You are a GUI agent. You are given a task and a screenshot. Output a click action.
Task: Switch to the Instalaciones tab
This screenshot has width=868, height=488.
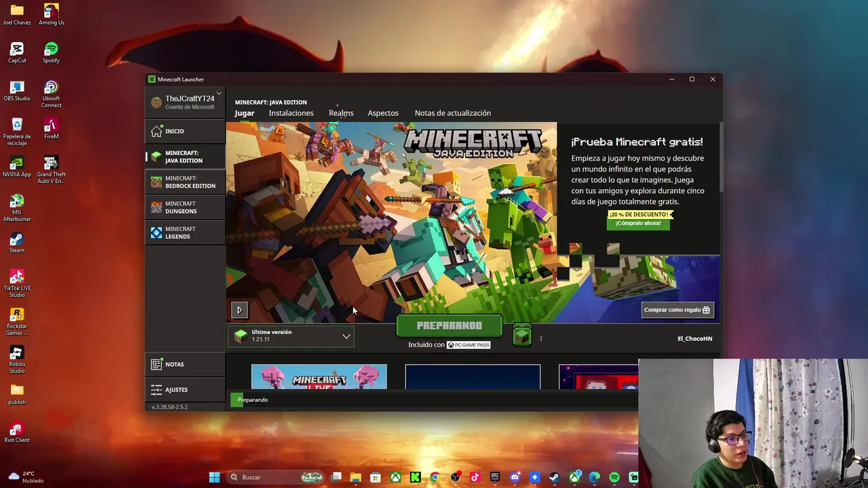291,113
